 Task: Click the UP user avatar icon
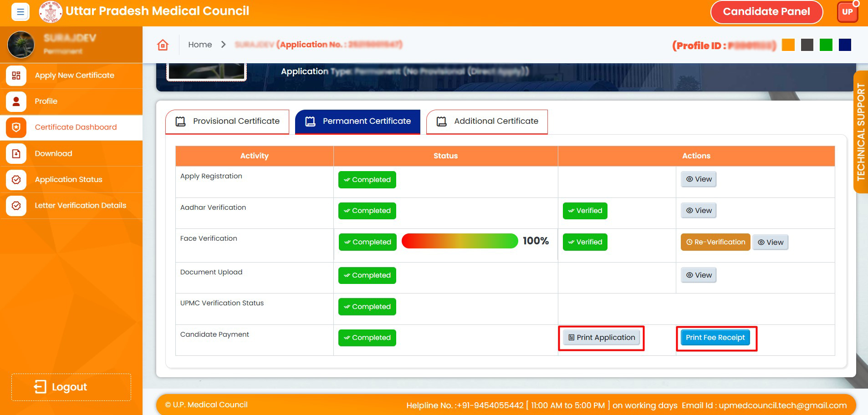[847, 12]
